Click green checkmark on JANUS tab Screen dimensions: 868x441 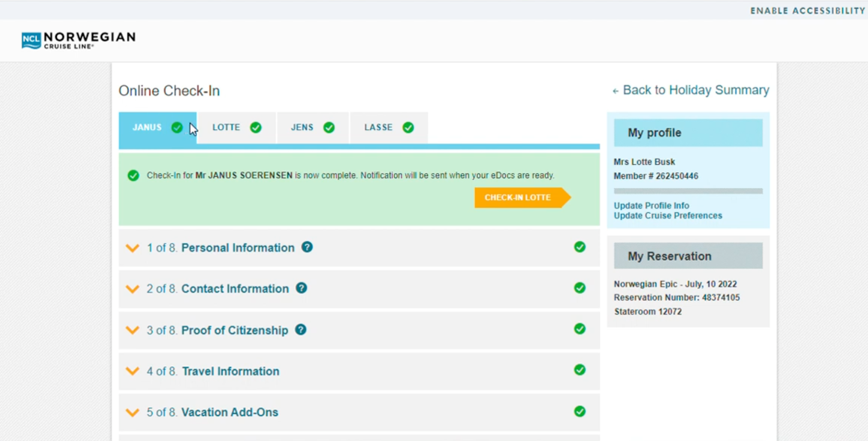click(177, 127)
